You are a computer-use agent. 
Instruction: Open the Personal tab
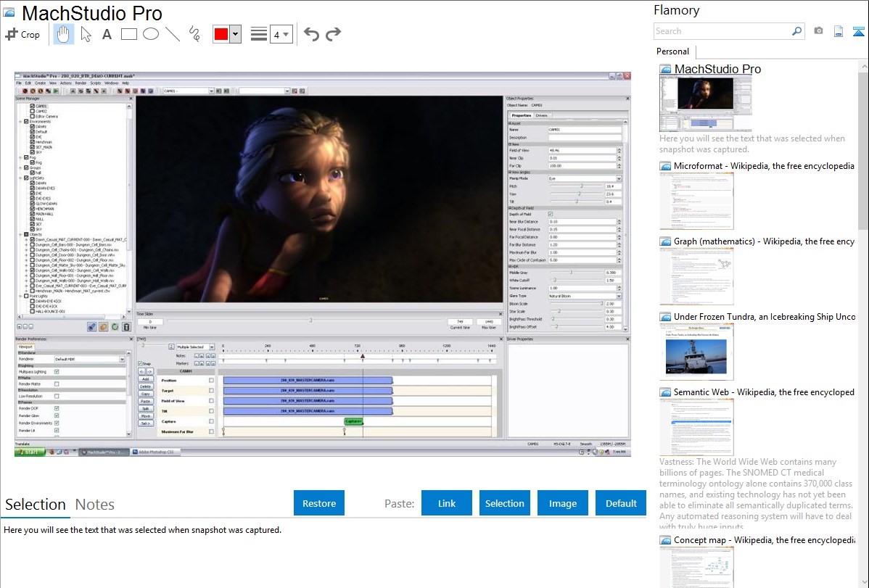tap(672, 51)
